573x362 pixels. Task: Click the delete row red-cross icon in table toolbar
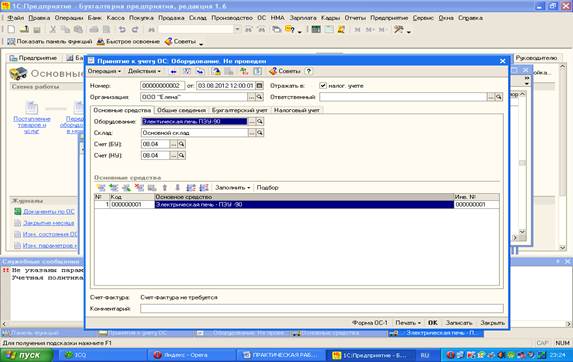pyautogui.click(x=139, y=188)
